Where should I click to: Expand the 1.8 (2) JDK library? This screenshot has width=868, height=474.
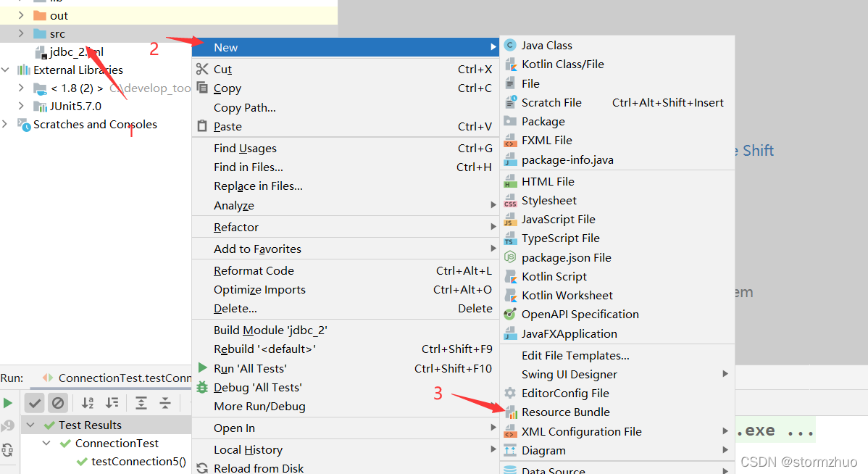pyautogui.click(x=21, y=88)
